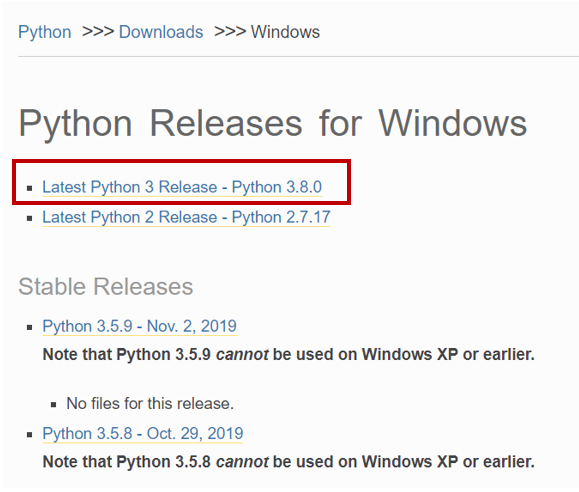Click the 'No files for this release' text
579x492 pixels.
pyautogui.click(x=150, y=404)
